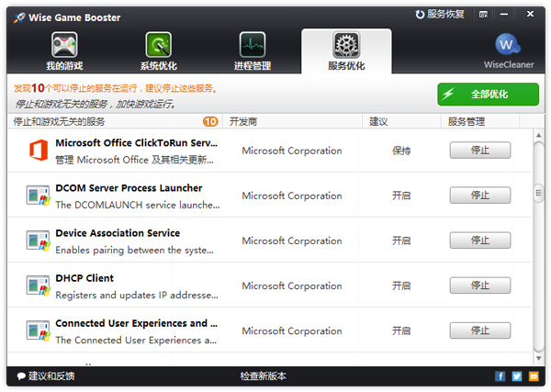Switch to the 系统优化 tab
551x392 pixels.
(158, 51)
